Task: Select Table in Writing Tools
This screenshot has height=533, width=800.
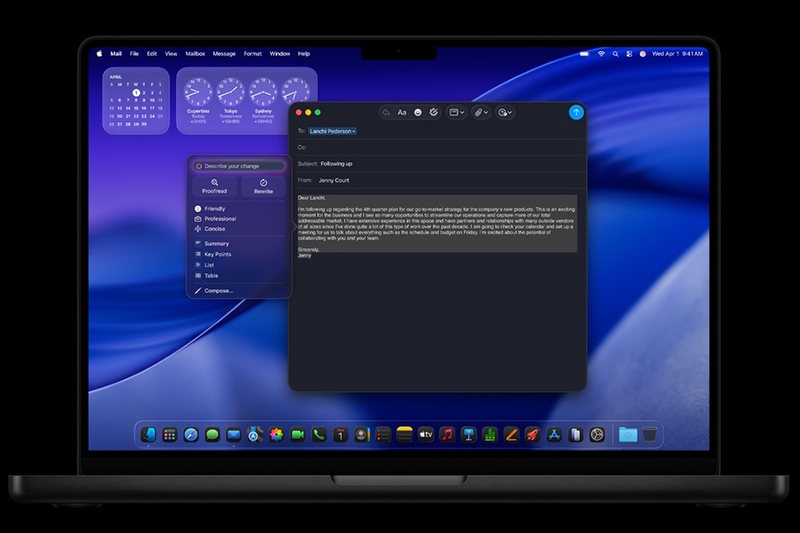Action: click(207, 276)
